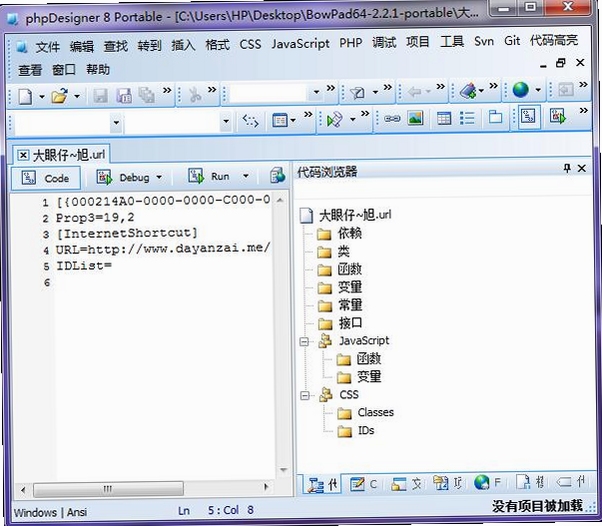602x526 pixels.
Task: Click the insert image icon
Action: pos(415,118)
